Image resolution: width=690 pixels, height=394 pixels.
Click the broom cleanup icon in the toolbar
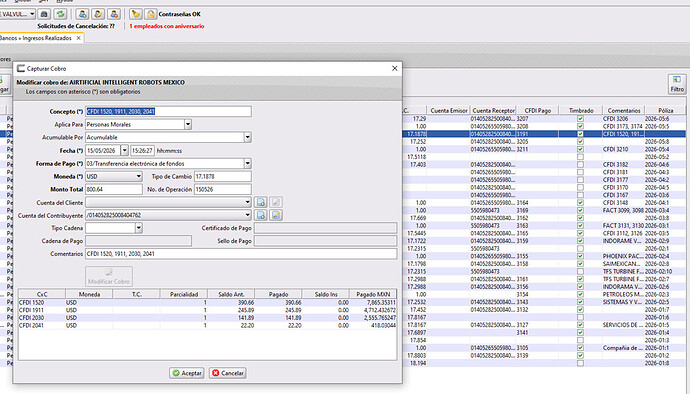click(x=136, y=14)
